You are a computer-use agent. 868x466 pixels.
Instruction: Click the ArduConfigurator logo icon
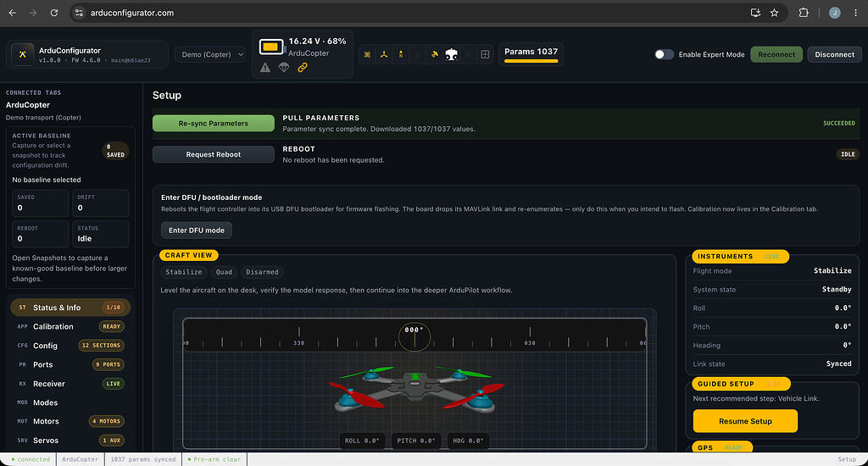pyautogui.click(x=23, y=54)
